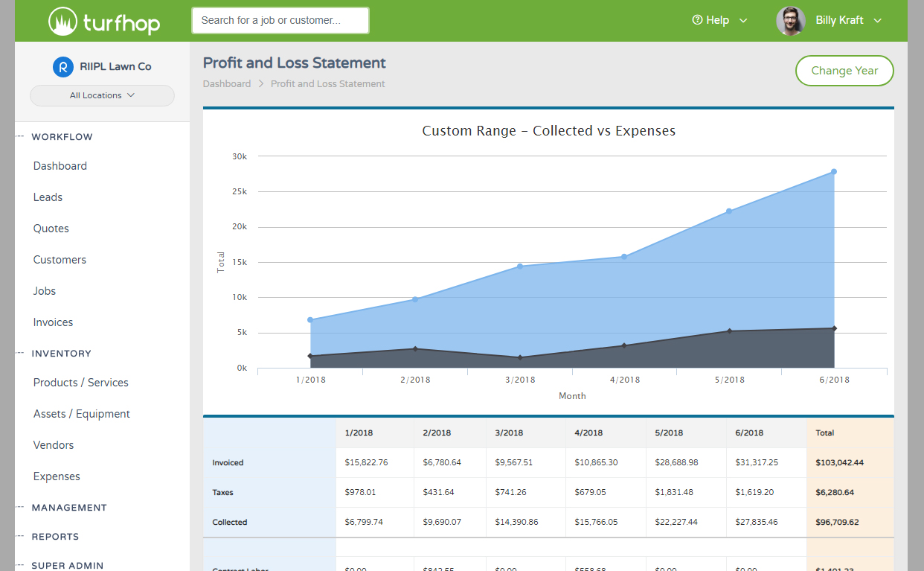Image resolution: width=924 pixels, height=571 pixels.
Task: Click the TurfHop logo icon
Action: pyautogui.click(x=63, y=21)
